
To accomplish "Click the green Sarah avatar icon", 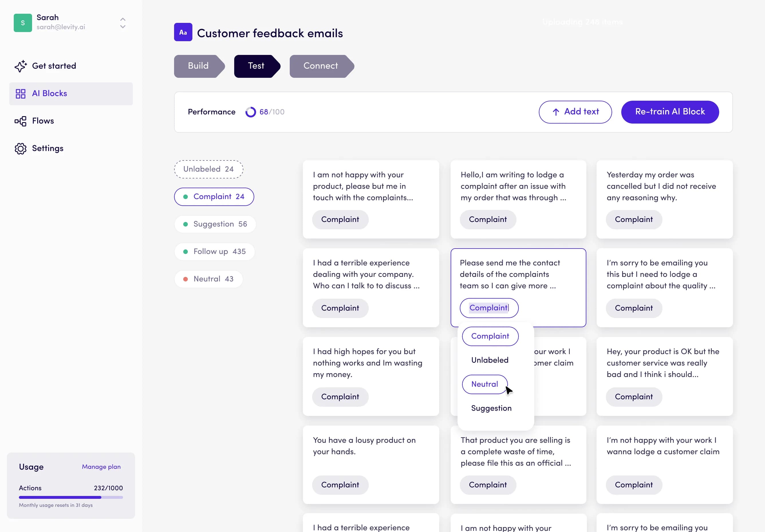I will (23, 23).
